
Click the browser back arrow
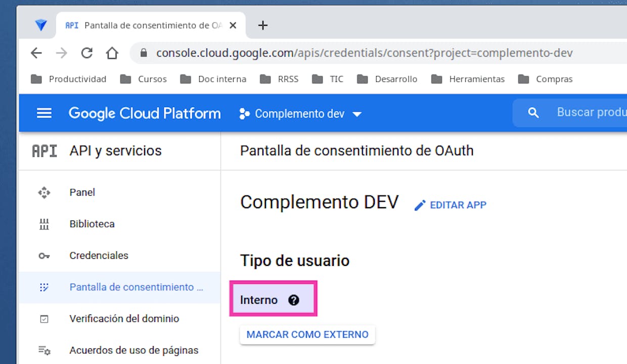[36, 53]
